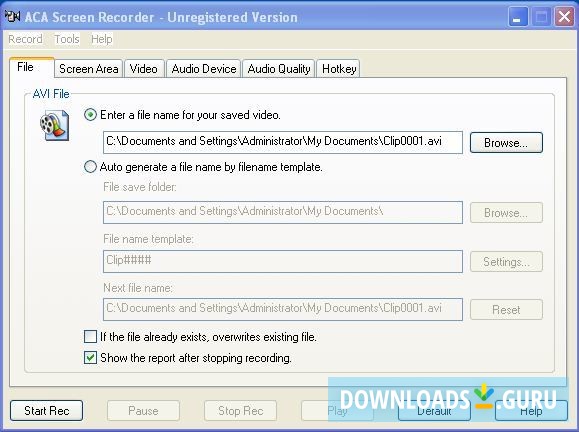Open the Audio Device tab
Image resolution: width=579 pixels, height=432 pixels.
click(204, 69)
